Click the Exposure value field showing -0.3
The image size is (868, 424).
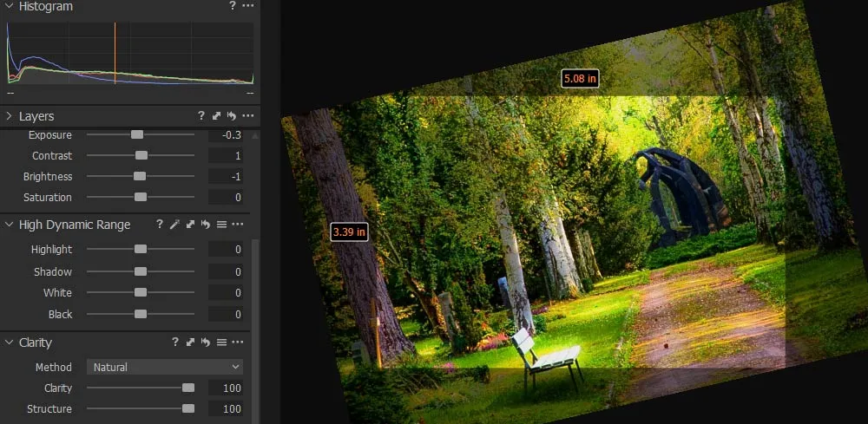[226, 135]
